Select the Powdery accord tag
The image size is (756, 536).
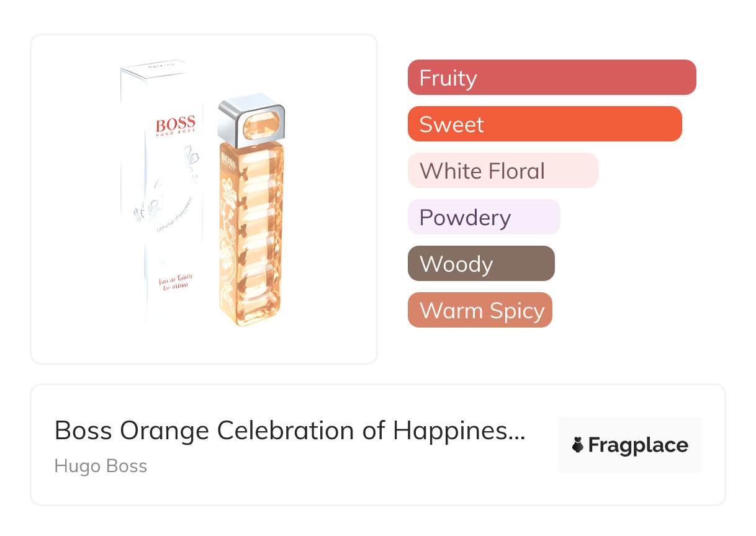(484, 217)
